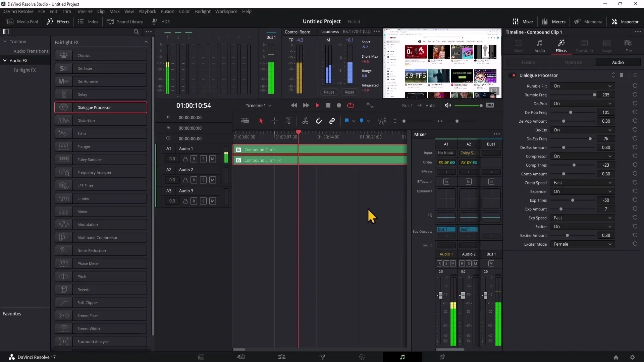
Task: Click the Noise Reduction effect icon
Action: coord(63,251)
